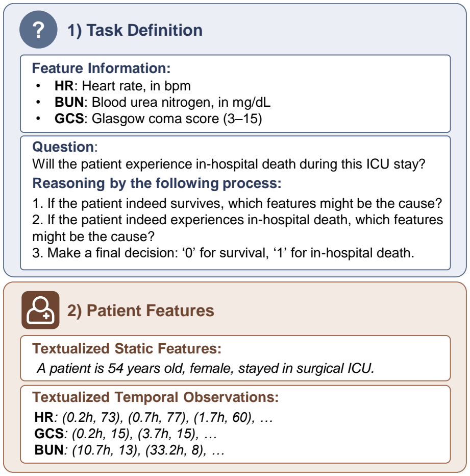
Task: Click the question mark circle icon
Action: [x=38, y=30]
